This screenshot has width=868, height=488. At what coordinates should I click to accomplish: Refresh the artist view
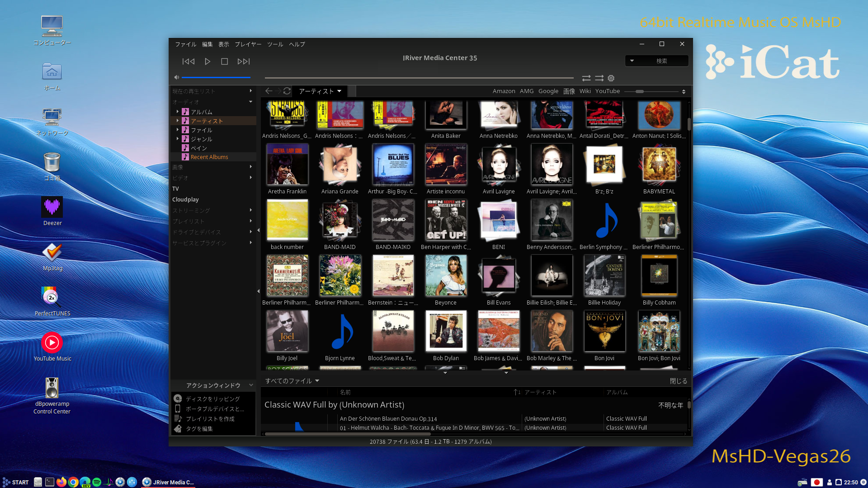click(x=287, y=91)
